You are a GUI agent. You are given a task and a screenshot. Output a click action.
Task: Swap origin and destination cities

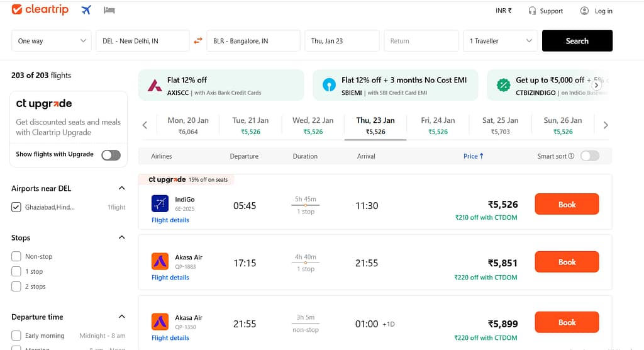198,41
